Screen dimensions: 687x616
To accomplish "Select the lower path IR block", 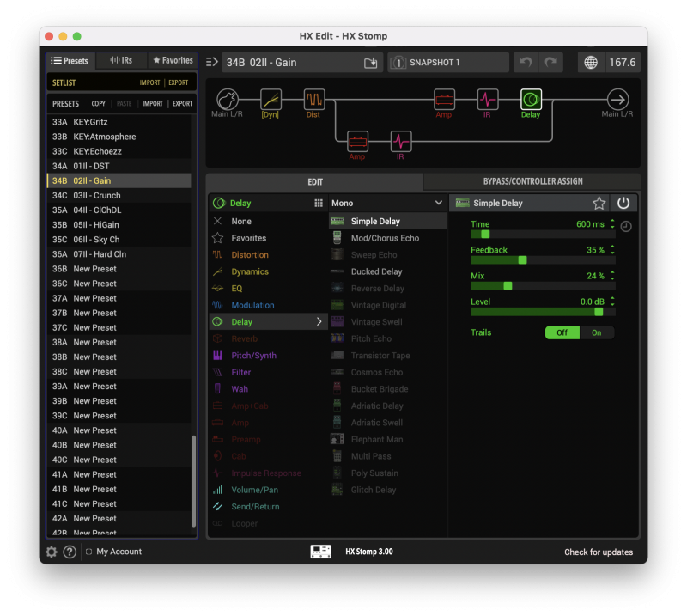I will coord(401,141).
